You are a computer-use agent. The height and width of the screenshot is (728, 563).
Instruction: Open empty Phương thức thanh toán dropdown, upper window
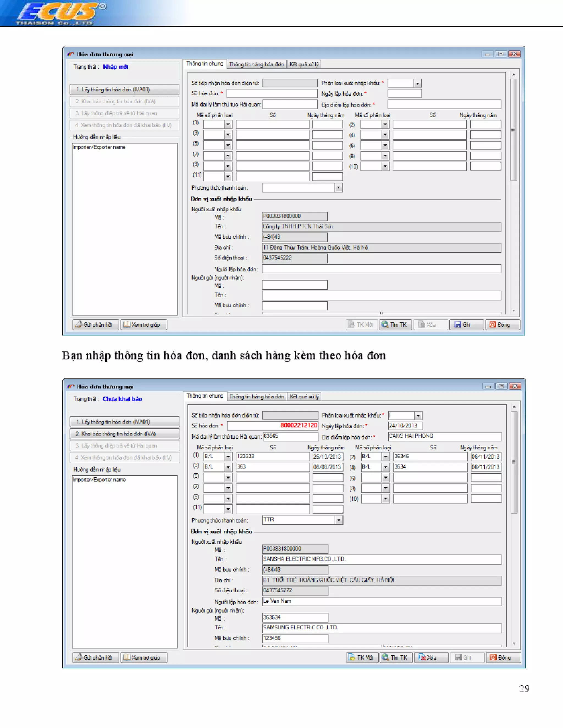(338, 188)
